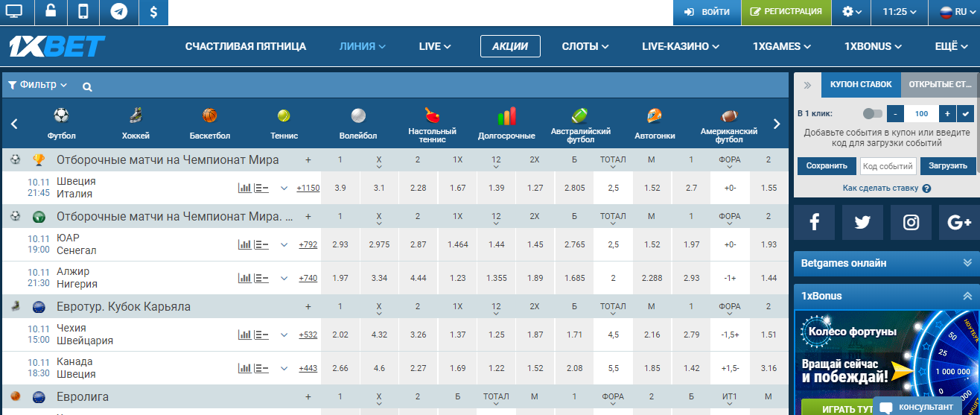Open settings gear dropdown
Screen dimensions: 980x415
pos(852,12)
